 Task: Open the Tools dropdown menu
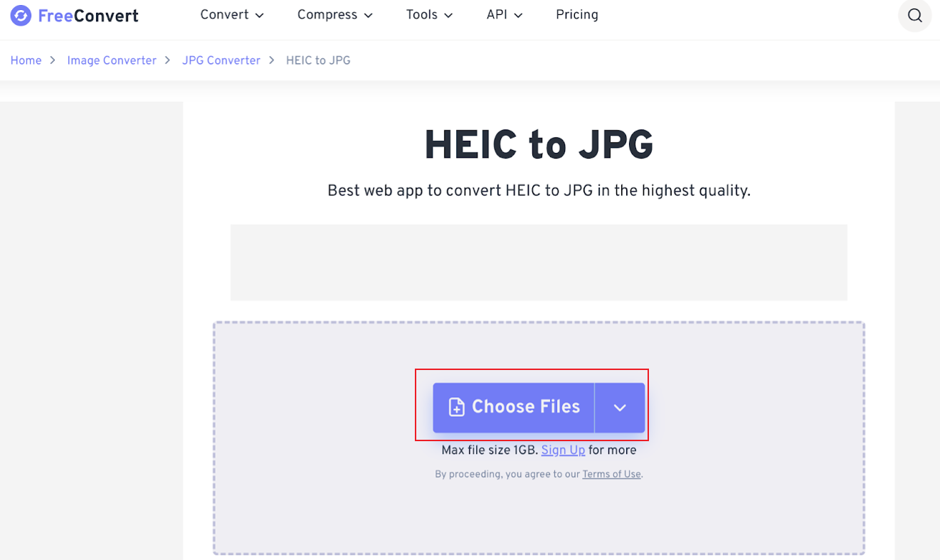423,14
